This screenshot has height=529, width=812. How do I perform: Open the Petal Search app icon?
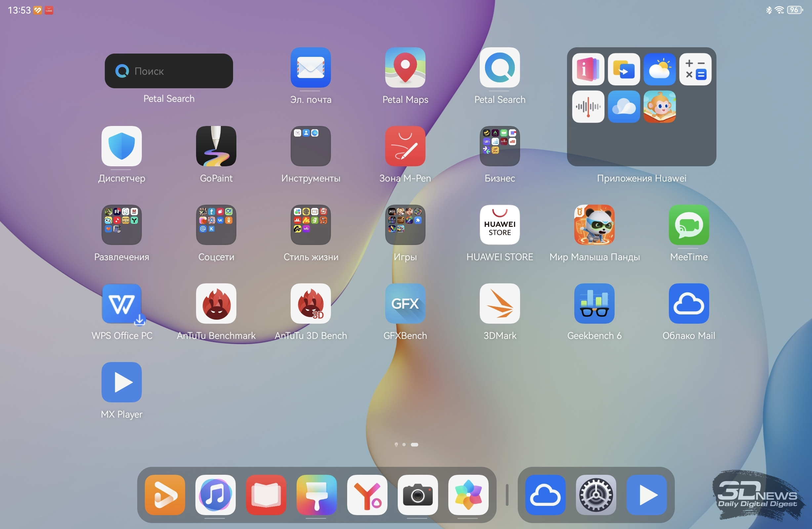pyautogui.click(x=500, y=67)
